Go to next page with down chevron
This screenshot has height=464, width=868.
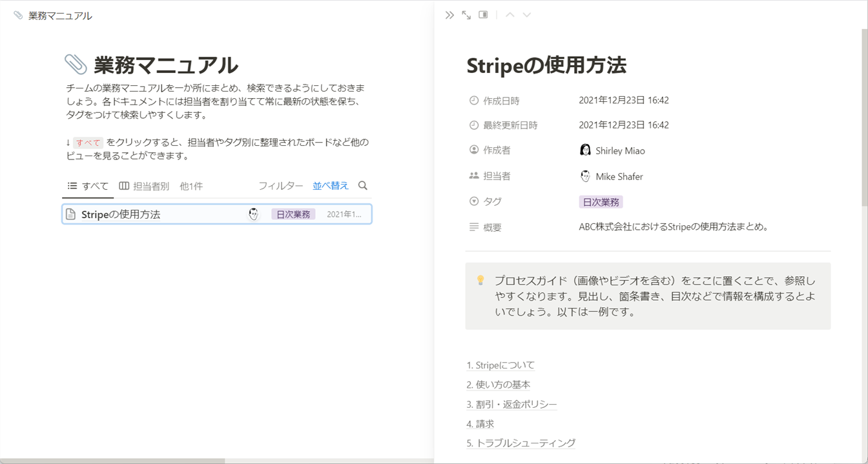pos(527,15)
